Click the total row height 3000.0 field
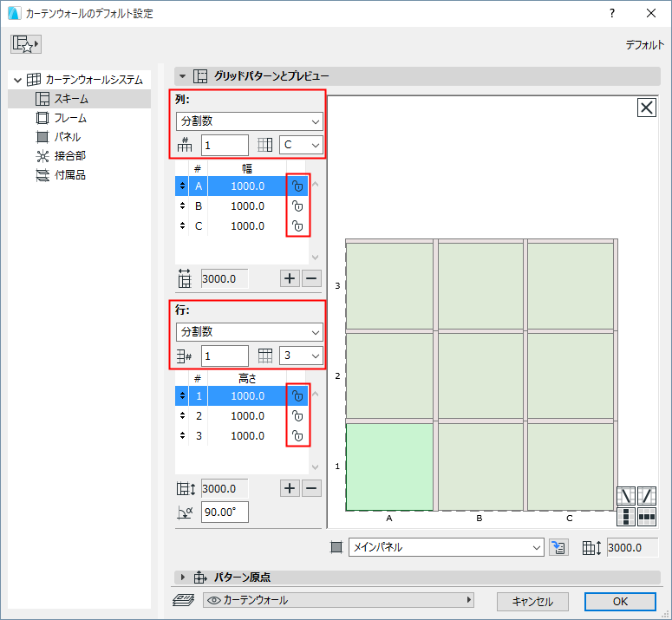 click(224, 489)
